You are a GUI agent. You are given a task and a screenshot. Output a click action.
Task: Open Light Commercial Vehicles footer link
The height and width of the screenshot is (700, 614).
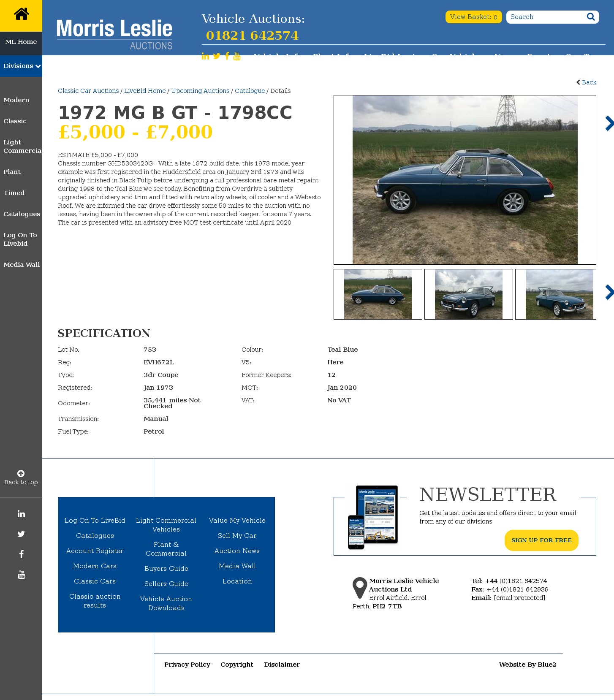(166, 525)
